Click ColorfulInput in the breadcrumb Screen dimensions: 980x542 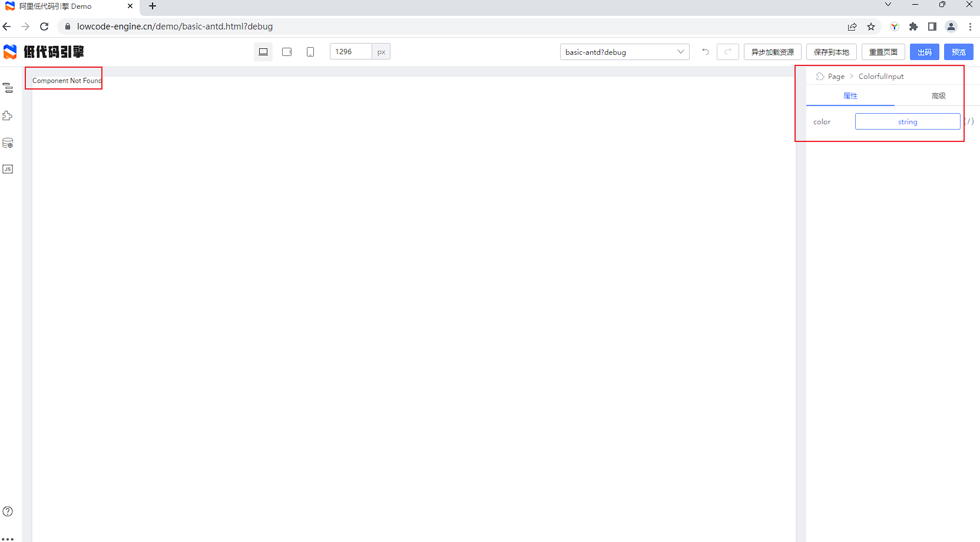coord(880,77)
